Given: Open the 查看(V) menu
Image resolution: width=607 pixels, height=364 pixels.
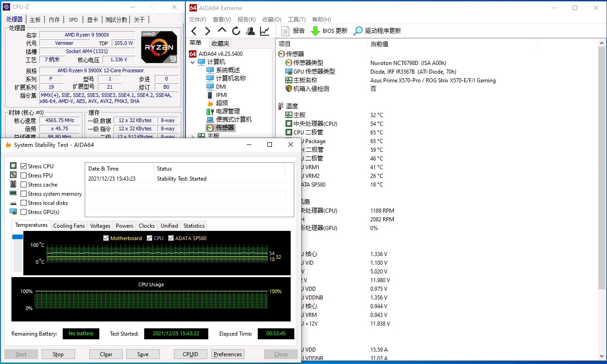Looking at the screenshot, I should click(222, 19).
